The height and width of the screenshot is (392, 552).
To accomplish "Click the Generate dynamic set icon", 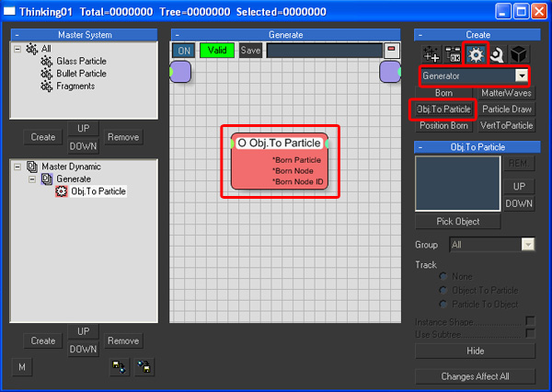I will 47,179.
